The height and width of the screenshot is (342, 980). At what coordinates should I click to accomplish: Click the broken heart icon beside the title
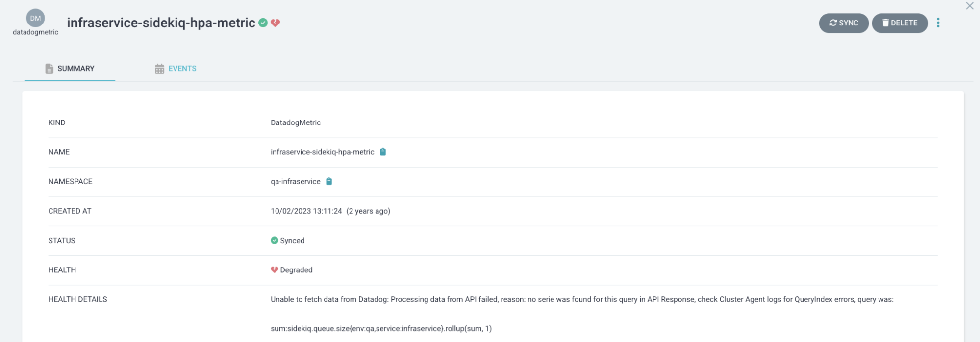(x=276, y=23)
